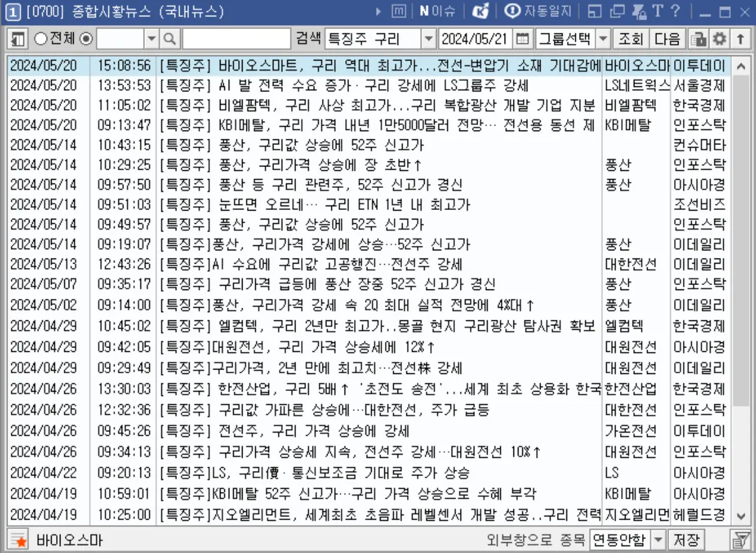Click the 다음 next button

(668, 39)
